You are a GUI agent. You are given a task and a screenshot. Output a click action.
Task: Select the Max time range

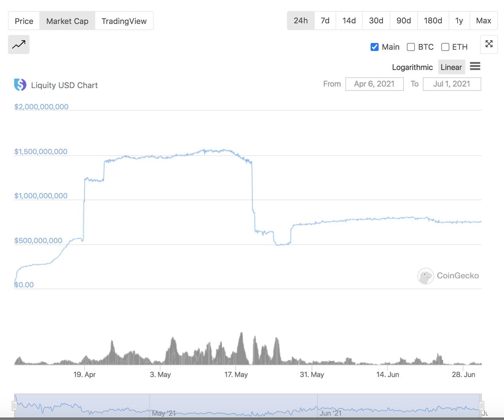point(483,21)
